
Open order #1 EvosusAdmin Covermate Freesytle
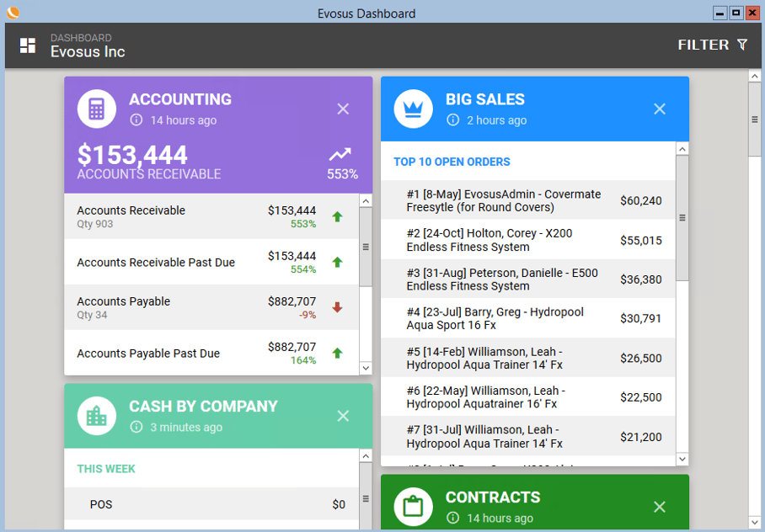click(x=528, y=200)
